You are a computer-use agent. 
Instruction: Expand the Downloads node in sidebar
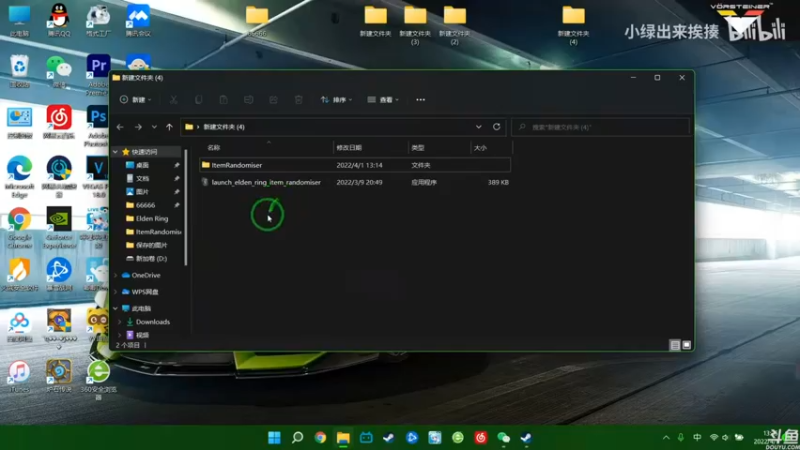(120, 322)
